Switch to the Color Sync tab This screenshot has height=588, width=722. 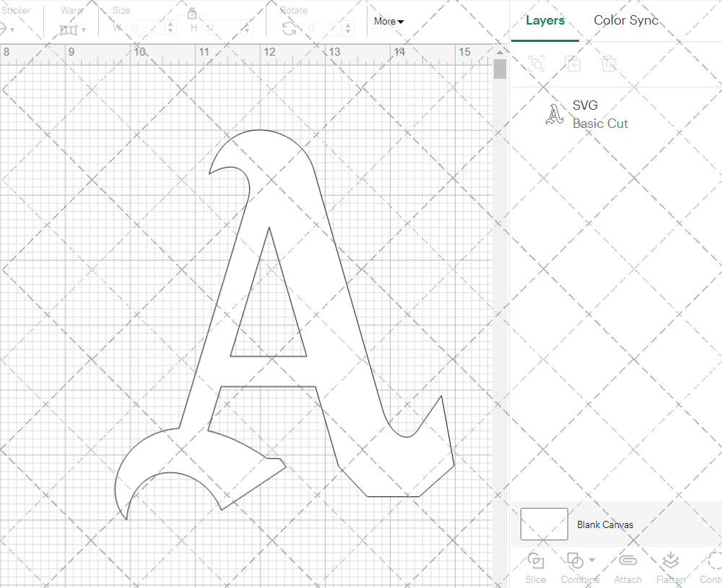[x=626, y=20]
